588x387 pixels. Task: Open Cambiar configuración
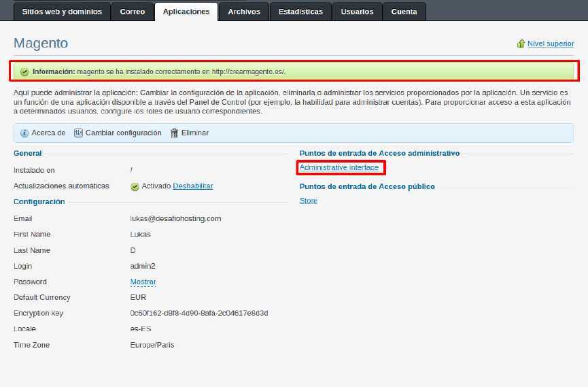(x=123, y=133)
